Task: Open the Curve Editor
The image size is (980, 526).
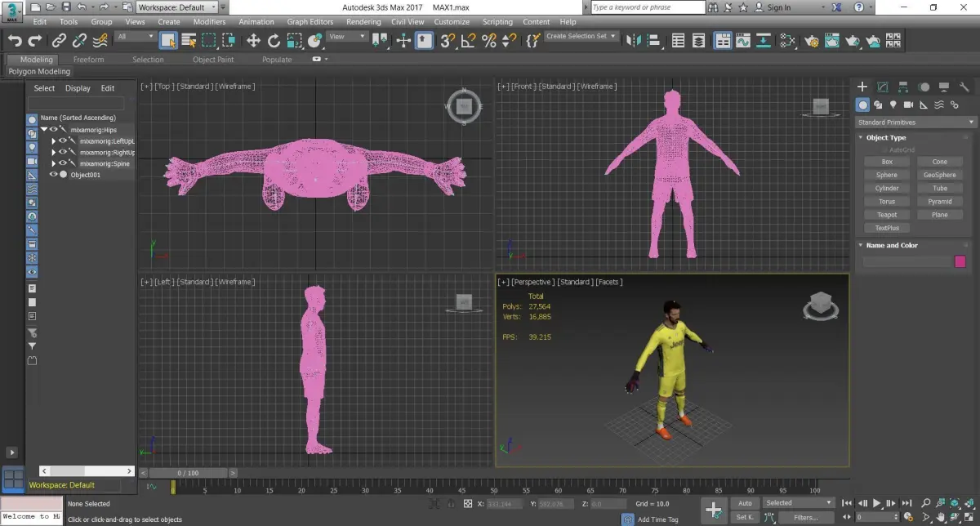Action: (x=743, y=40)
